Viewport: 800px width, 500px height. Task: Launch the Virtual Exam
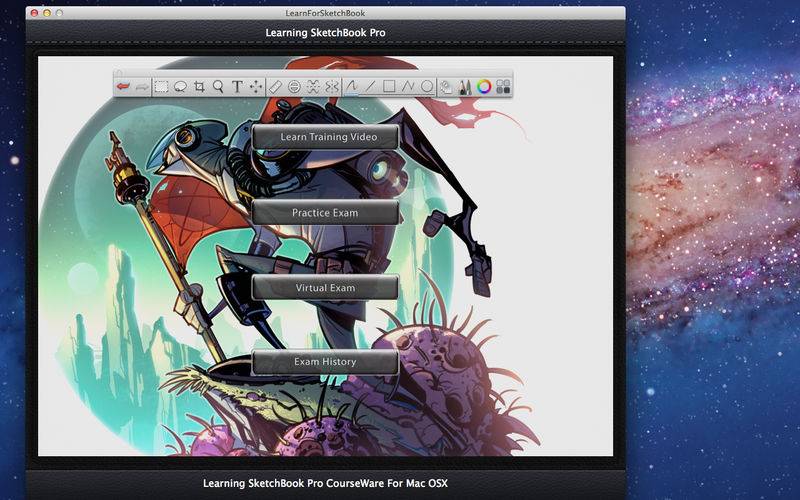(x=325, y=288)
